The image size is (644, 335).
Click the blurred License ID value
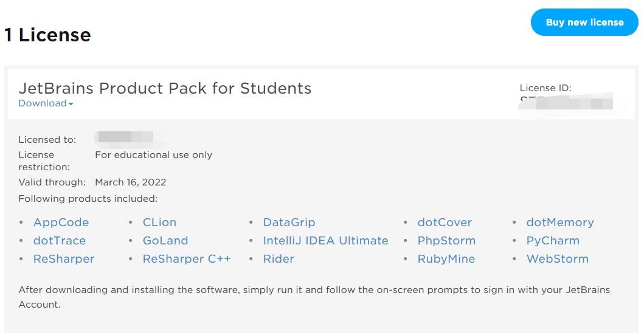[x=566, y=103]
